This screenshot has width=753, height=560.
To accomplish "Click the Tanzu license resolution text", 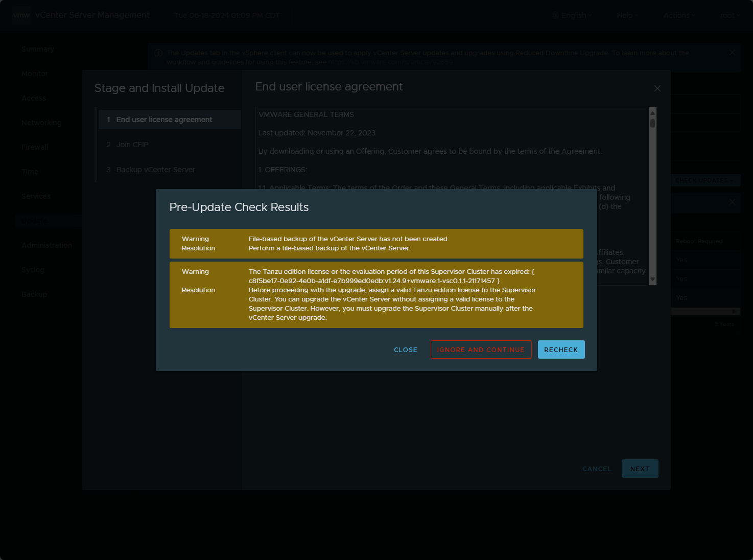I will 392,304.
